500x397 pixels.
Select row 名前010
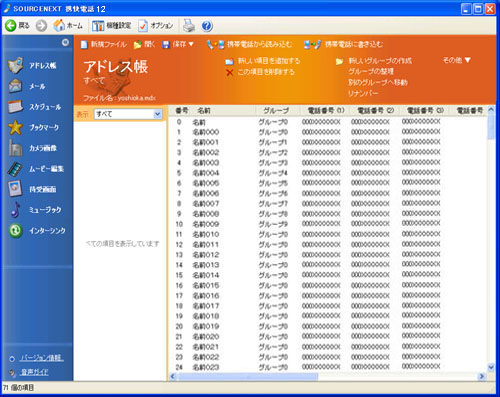coord(327,234)
